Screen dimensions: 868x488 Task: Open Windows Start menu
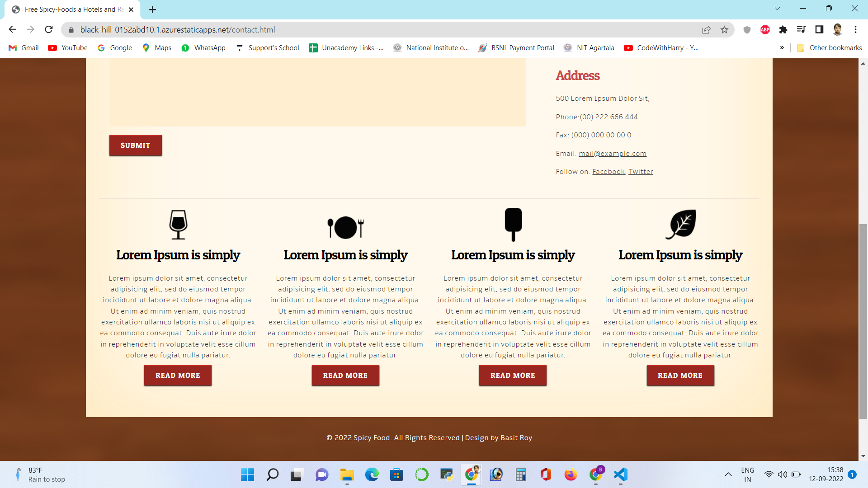coord(247,474)
